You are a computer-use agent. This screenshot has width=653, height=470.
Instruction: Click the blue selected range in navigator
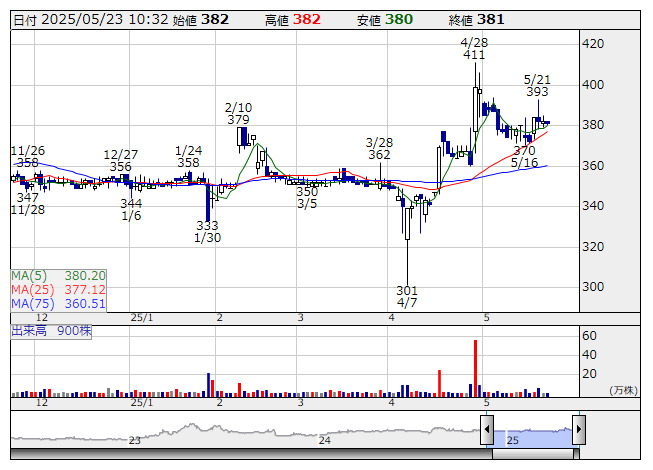pos(532,432)
